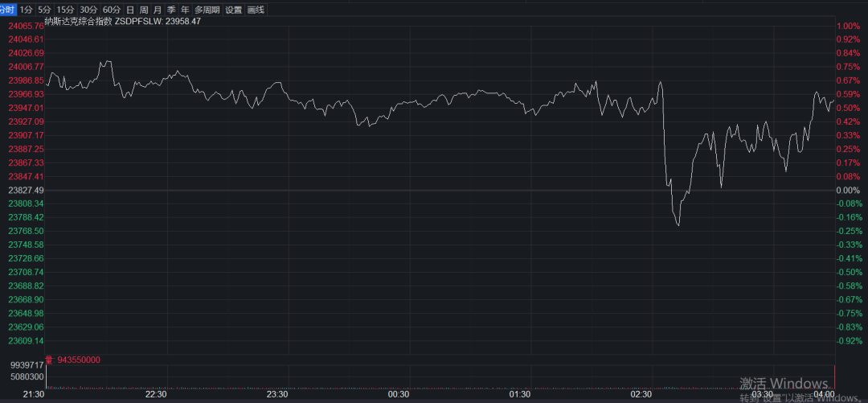Click the 23827.49 baseline price label
Viewport: 868px width, 403px height.
(26, 190)
